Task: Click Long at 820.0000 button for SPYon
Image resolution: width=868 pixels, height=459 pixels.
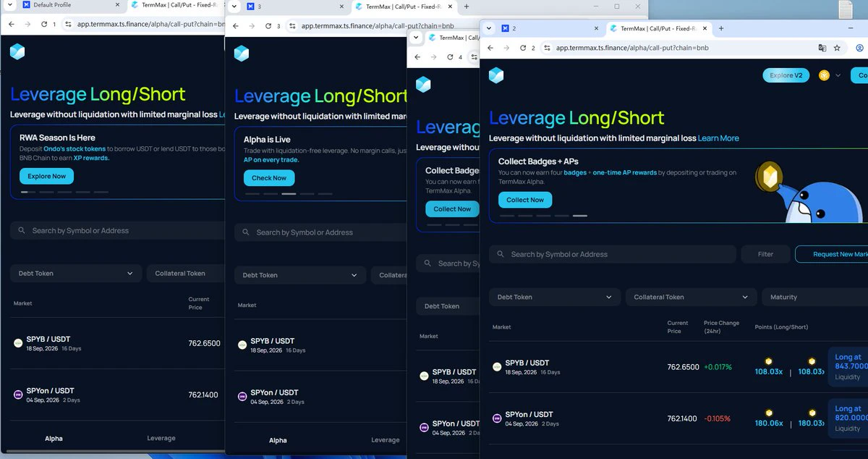Action: [x=848, y=418]
